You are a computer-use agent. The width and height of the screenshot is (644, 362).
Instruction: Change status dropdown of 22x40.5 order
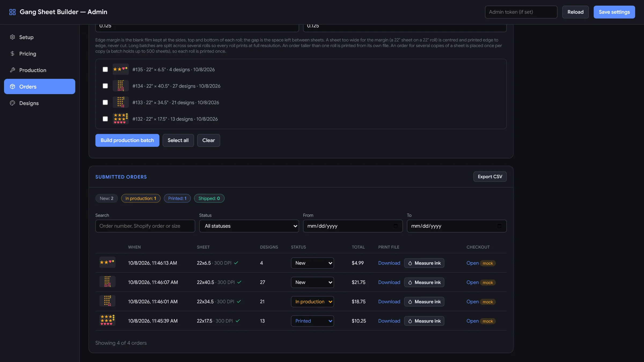[312, 282]
